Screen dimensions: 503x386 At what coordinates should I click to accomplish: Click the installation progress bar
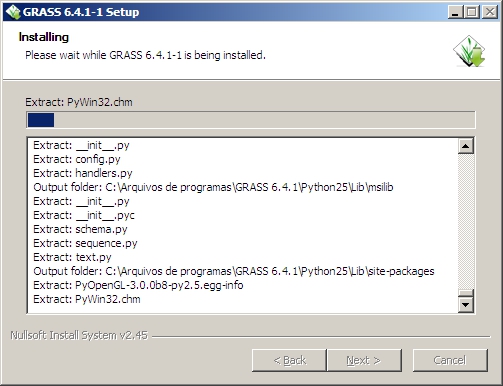(251, 120)
